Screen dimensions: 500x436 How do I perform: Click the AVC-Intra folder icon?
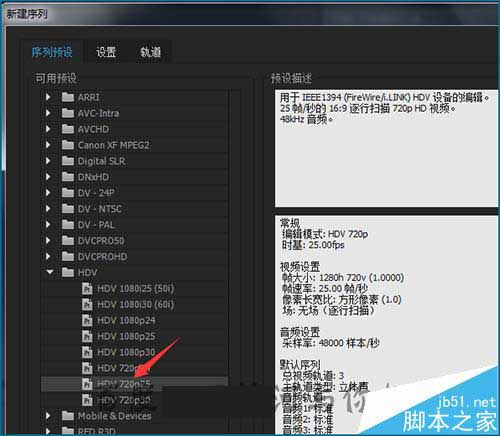(x=68, y=113)
